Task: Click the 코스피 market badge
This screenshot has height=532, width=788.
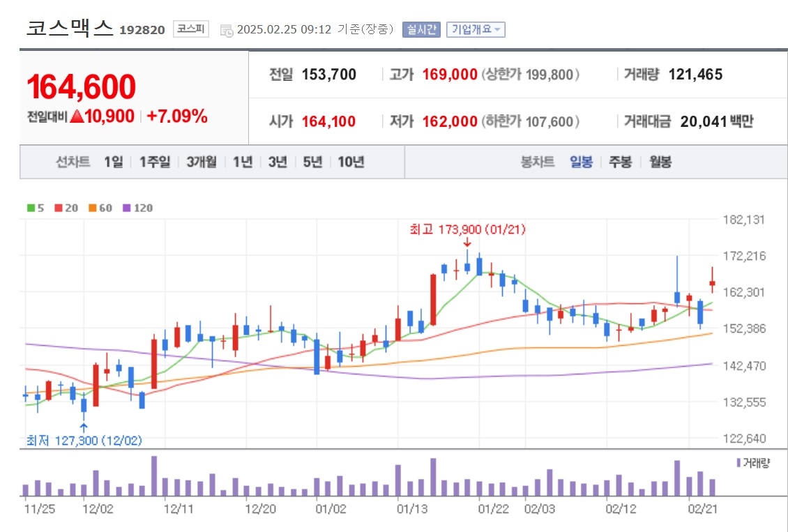Action: [191, 29]
